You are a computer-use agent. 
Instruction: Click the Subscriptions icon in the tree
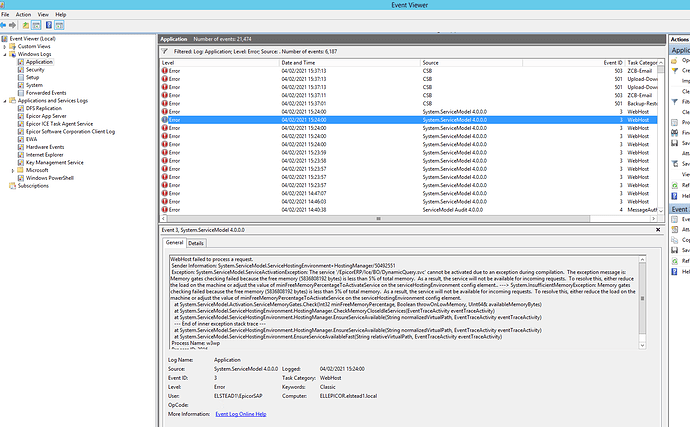coord(12,186)
